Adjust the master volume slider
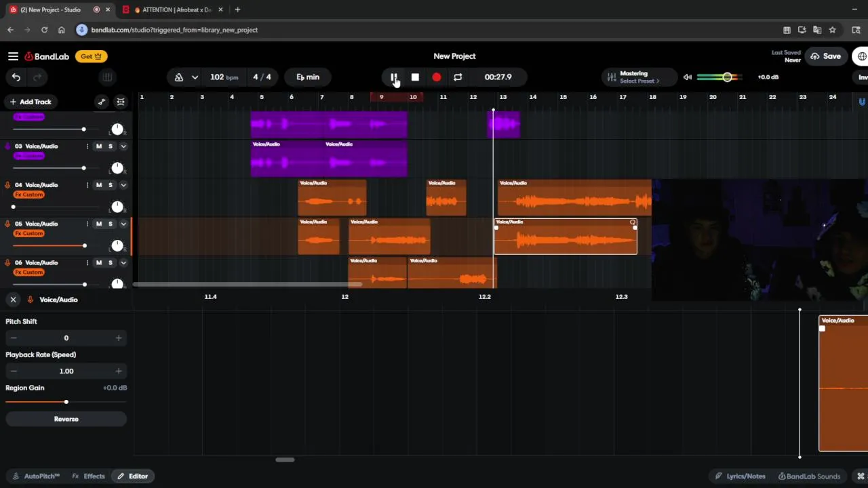The height and width of the screenshot is (488, 868). point(720,77)
